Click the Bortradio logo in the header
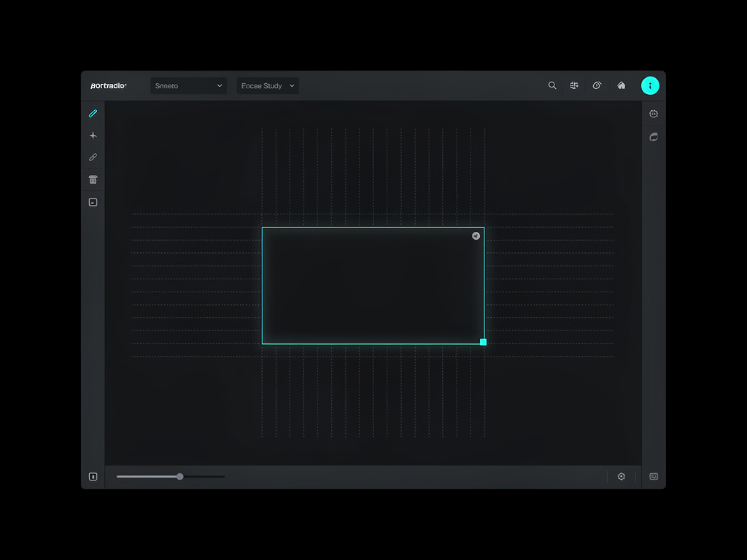 [x=109, y=85]
